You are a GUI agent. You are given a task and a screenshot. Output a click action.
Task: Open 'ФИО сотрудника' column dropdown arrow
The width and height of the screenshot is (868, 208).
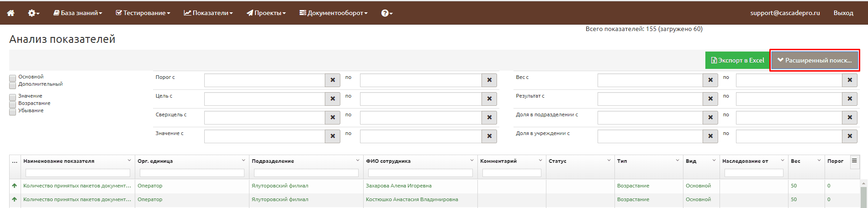472,161
